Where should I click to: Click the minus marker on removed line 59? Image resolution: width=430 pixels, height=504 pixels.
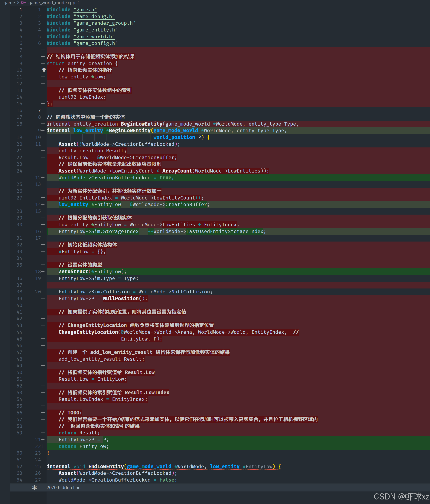tap(43, 433)
